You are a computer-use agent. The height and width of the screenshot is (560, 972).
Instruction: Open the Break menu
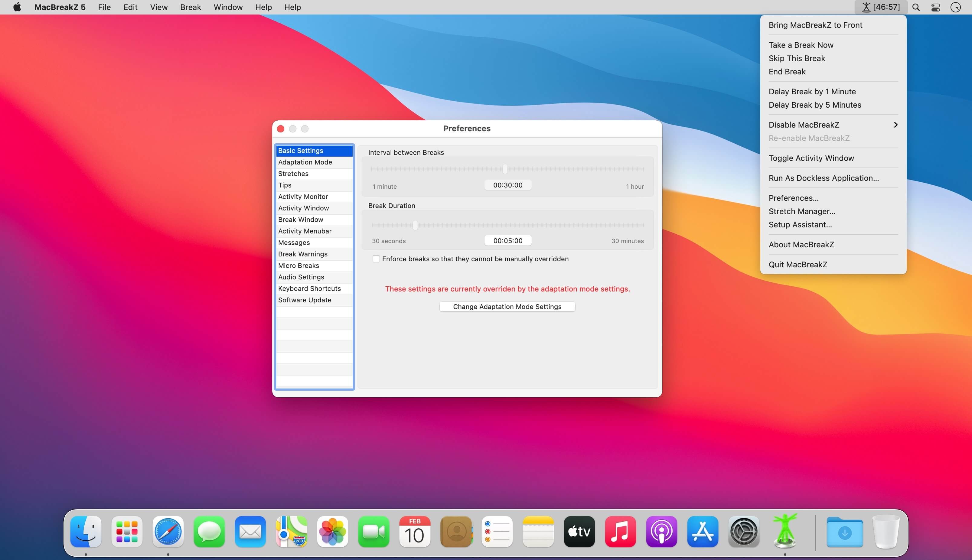(191, 7)
